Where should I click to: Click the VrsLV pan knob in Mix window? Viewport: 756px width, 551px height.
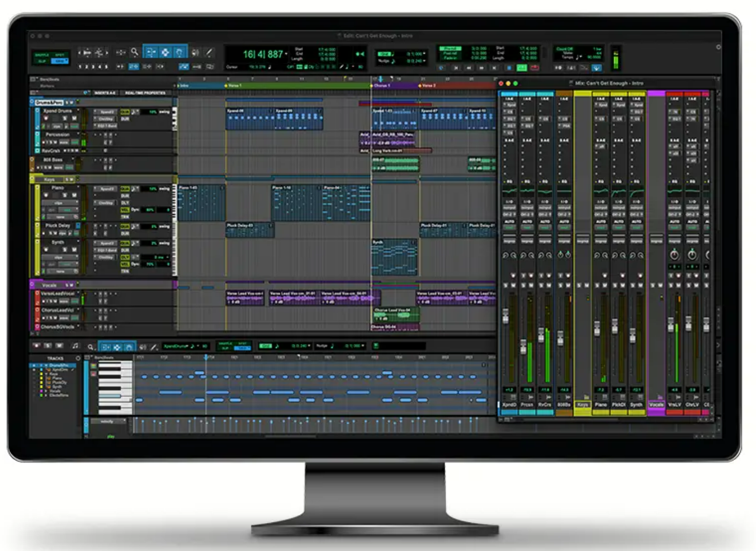pyautogui.click(x=674, y=255)
